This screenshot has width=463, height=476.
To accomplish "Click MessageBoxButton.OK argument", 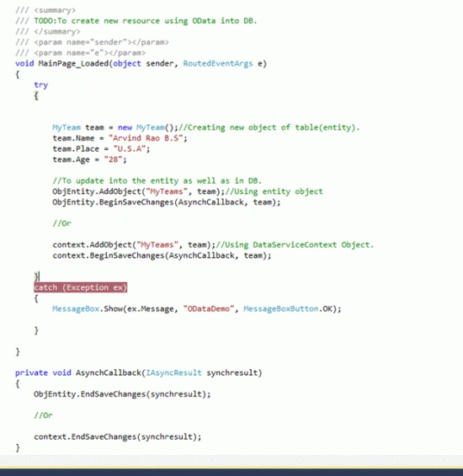I will point(288,309).
